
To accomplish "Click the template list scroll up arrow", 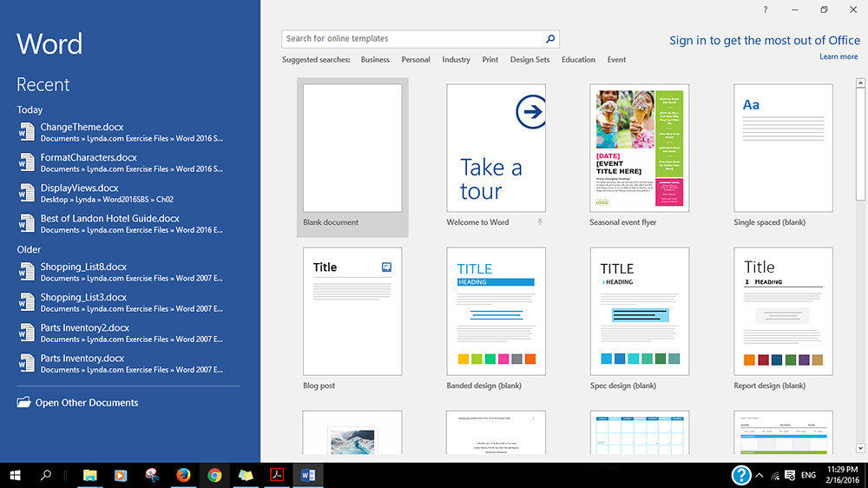I will point(860,82).
